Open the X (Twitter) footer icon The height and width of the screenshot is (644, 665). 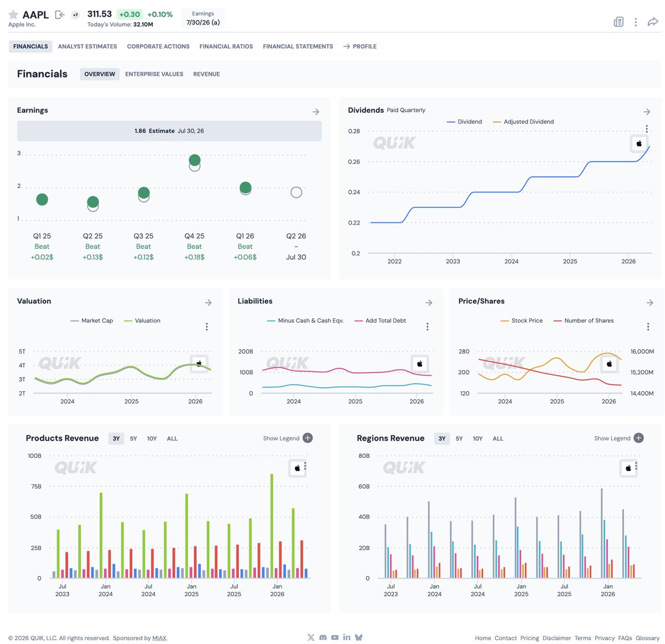[x=311, y=638]
